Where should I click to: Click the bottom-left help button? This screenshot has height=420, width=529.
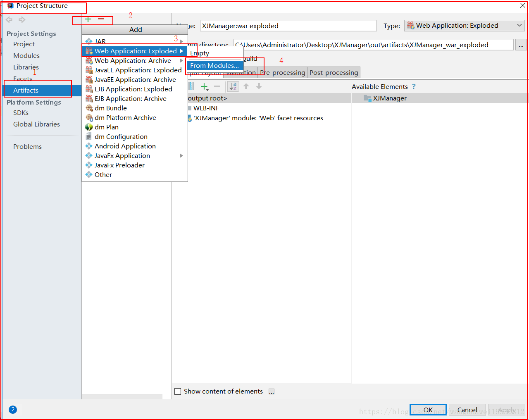click(x=13, y=410)
